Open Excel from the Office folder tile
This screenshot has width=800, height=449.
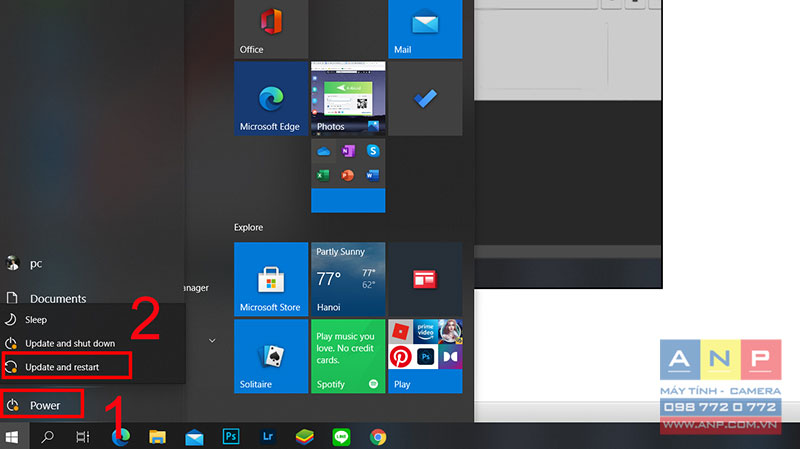pyautogui.click(x=323, y=176)
